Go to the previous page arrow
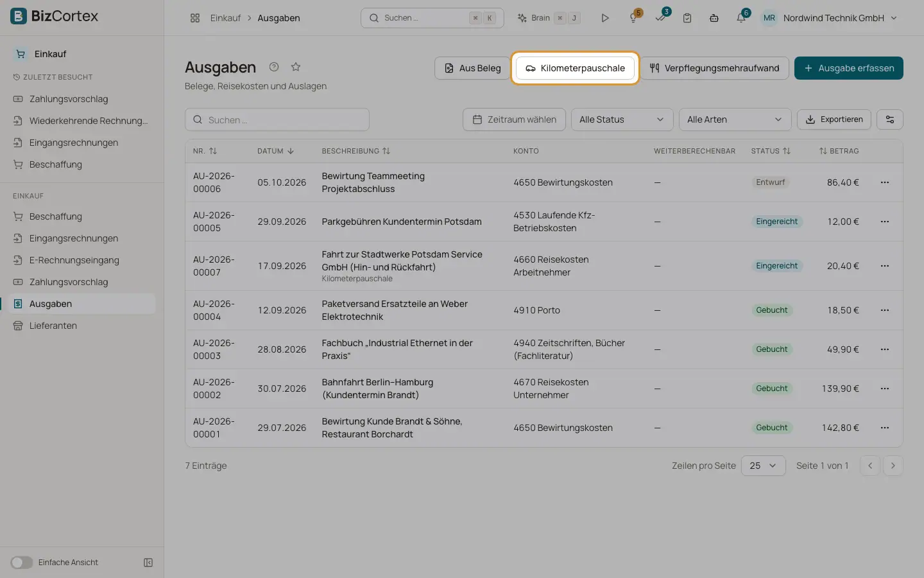924x578 pixels. (x=870, y=466)
